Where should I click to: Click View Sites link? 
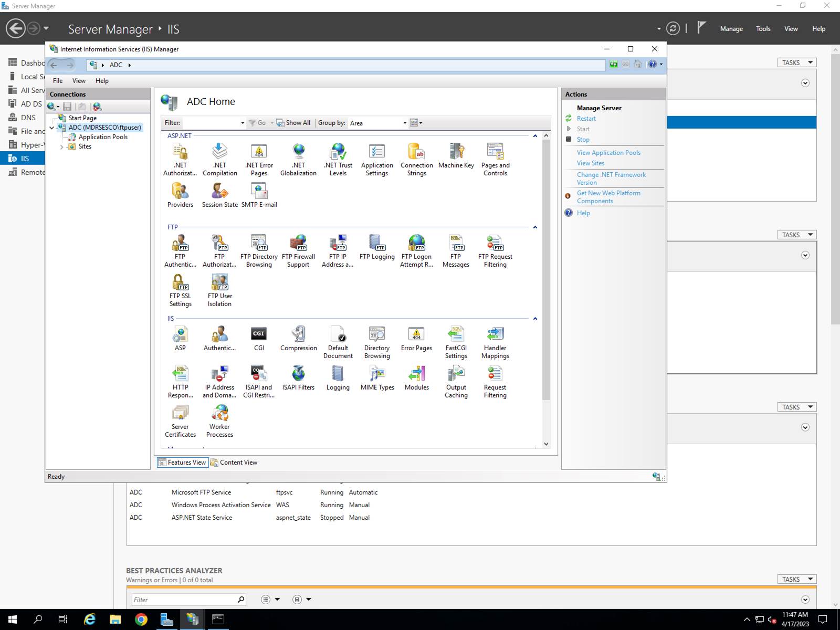[591, 163]
